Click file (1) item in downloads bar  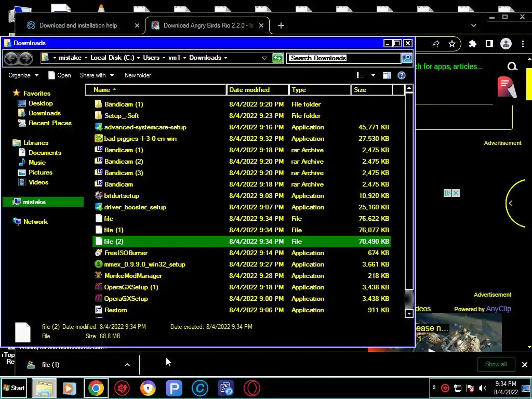50,365
